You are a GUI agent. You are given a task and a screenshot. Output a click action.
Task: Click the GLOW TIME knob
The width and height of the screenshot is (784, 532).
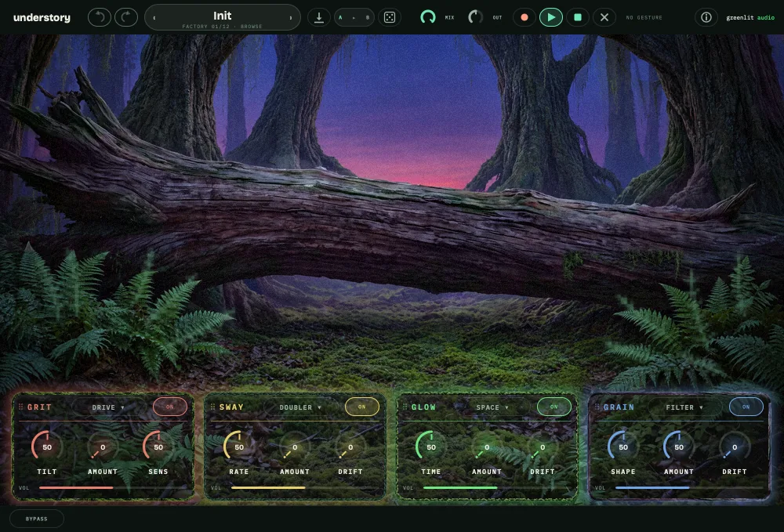tap(431, 446)
